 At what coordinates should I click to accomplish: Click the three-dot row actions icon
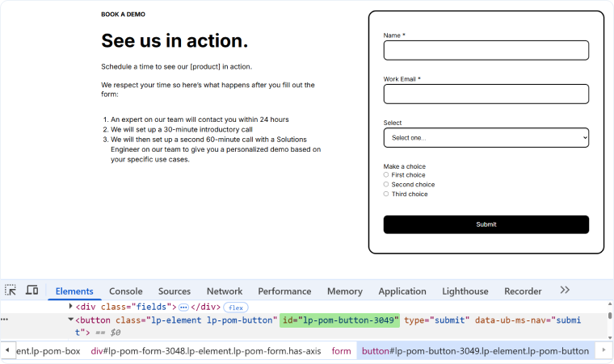4,320
